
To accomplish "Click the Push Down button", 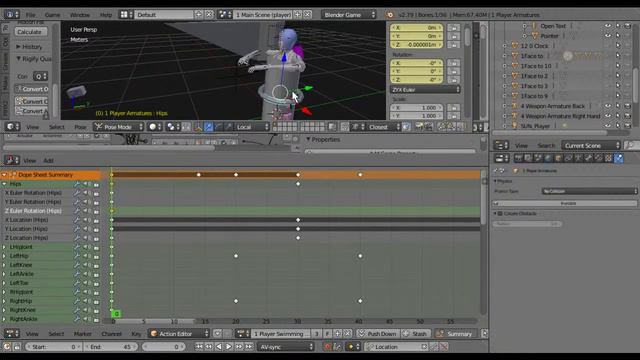I will (377, 334).
